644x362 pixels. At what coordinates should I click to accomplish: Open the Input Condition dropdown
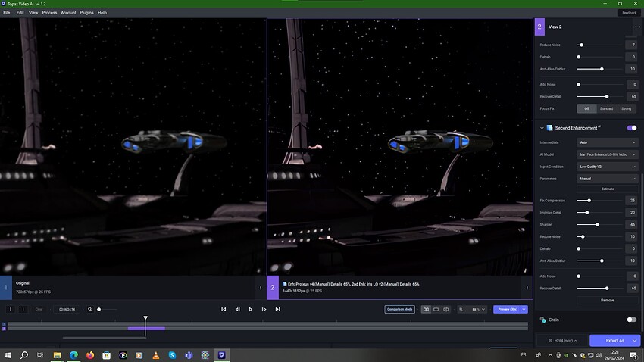[607, 167]
